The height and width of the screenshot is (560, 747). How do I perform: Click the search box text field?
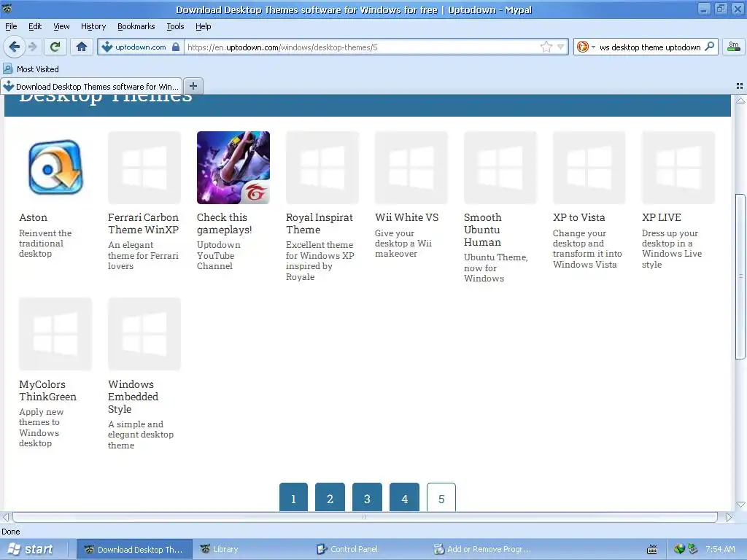650,47
